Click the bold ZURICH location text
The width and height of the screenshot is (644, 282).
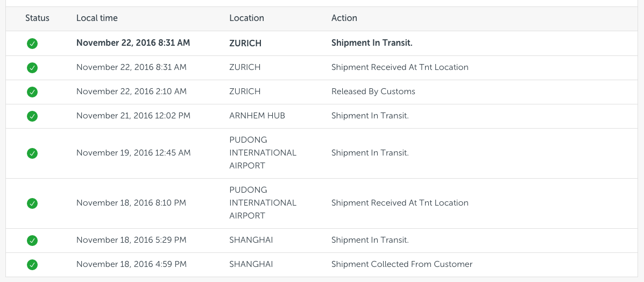point(245,43)
